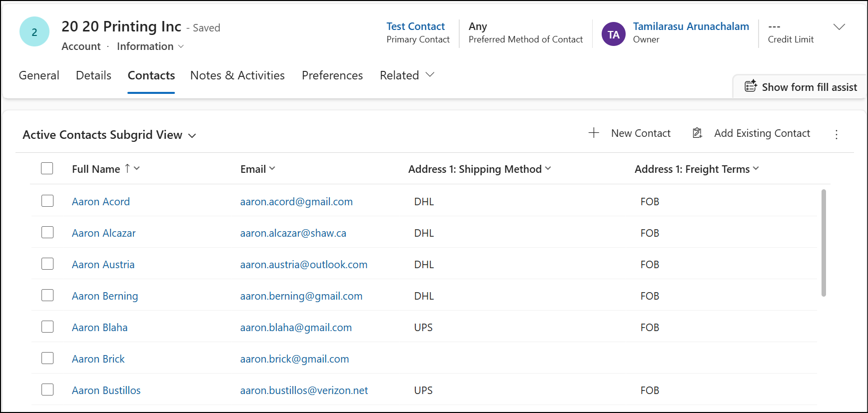This screenshot has width=868, height=413.
Task: Click the TA owner avatar
Action: pos(614,34)
